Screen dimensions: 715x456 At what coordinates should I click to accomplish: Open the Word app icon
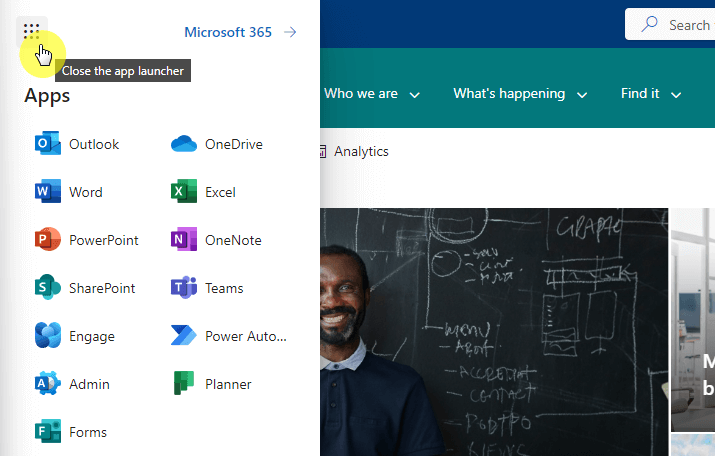tap(47, 192)
